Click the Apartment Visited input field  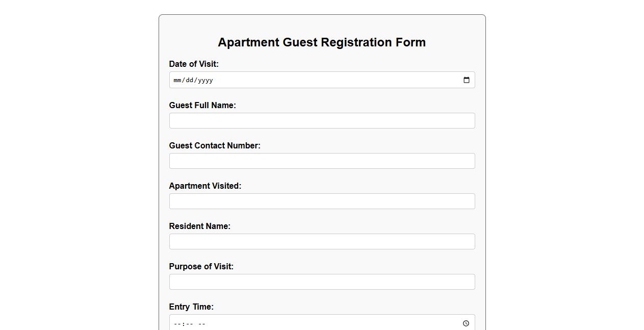pos(322,201)
